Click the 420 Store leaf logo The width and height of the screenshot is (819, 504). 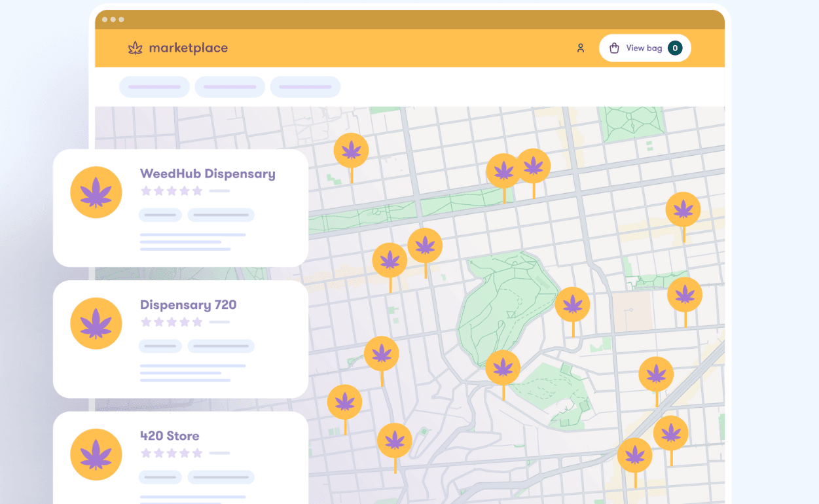tap(96, 454)
